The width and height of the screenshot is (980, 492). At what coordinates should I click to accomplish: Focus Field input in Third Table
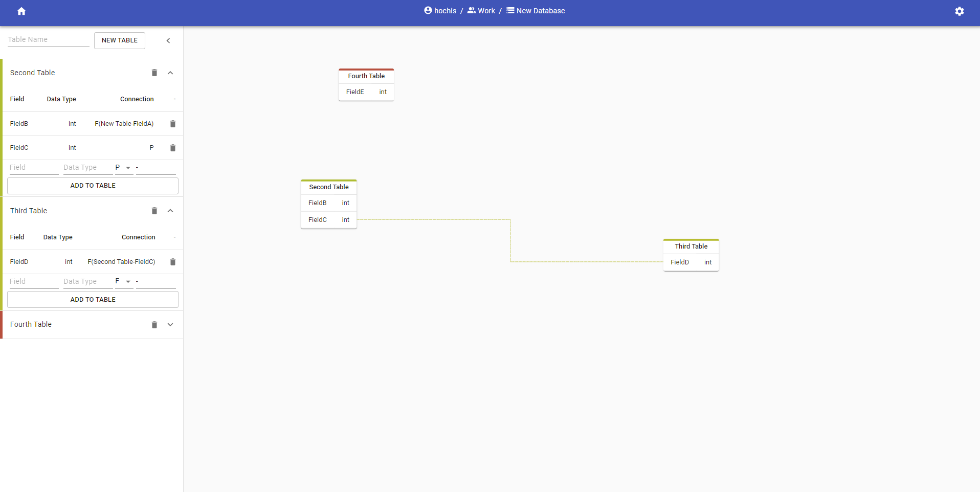pos(34,282)
